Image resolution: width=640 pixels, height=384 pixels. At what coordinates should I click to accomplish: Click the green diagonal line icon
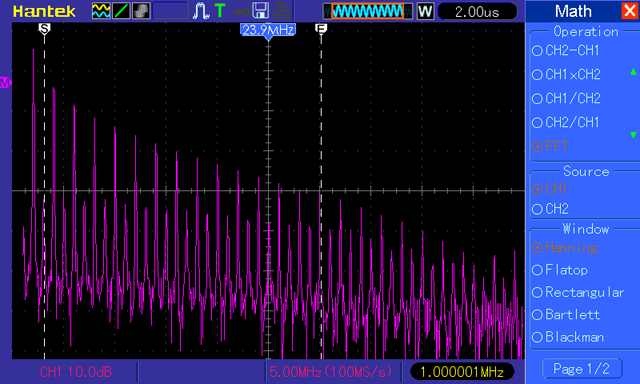click(121, 11)
